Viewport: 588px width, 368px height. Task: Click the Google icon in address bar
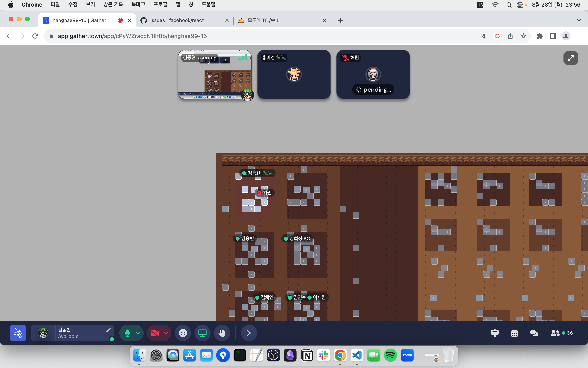click(x=497, y=36)
